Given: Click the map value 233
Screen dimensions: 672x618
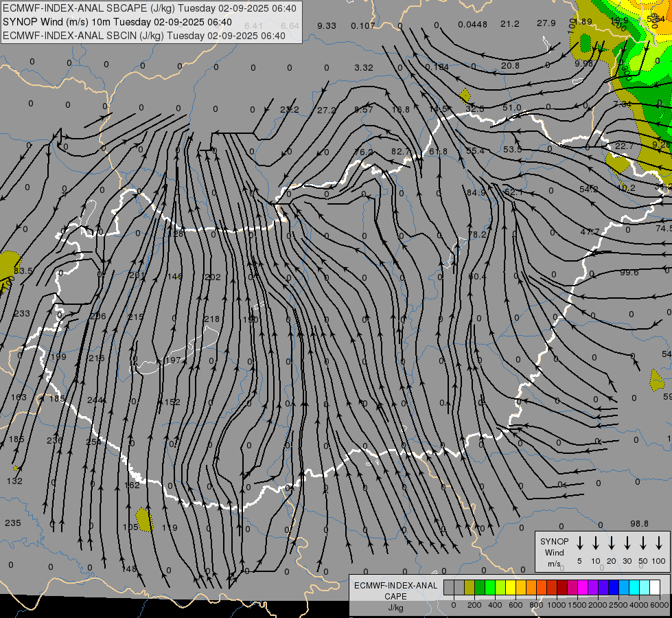Looking at the screenshot, I should click(x=22, y=314).
